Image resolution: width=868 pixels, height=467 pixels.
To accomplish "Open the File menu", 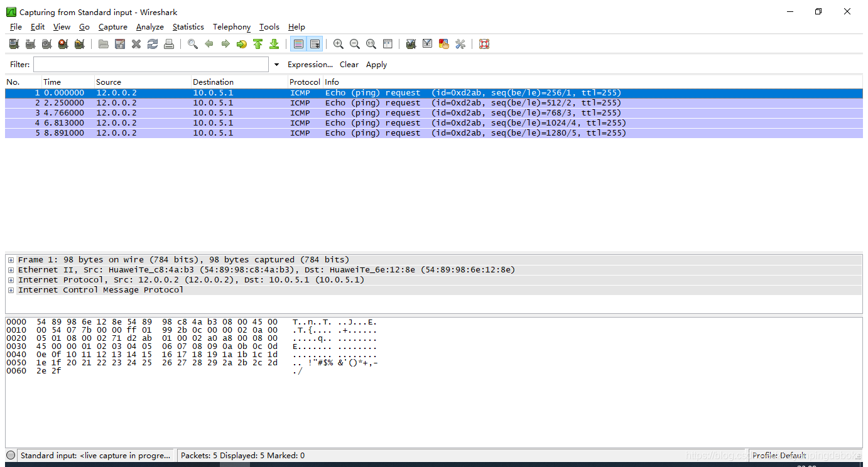I will [16, 27].
